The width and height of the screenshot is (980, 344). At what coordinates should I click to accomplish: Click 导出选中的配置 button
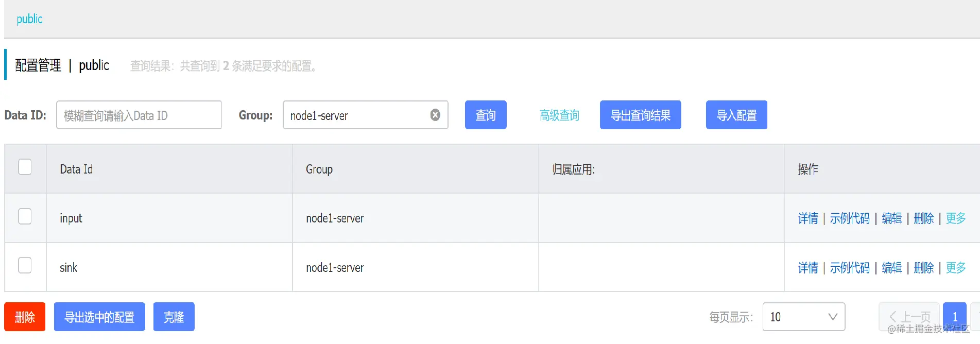tap(99, 317)
